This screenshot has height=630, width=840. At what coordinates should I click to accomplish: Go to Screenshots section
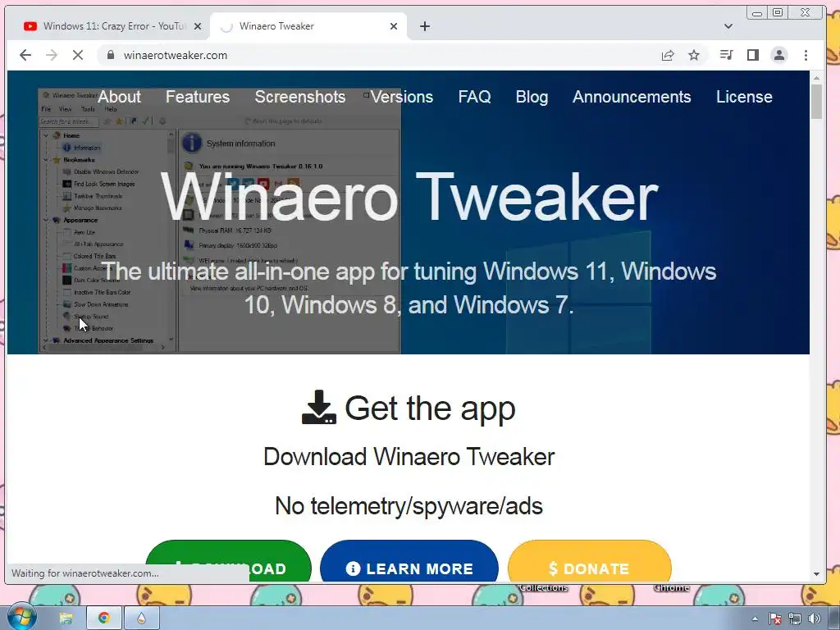(300, 97)
